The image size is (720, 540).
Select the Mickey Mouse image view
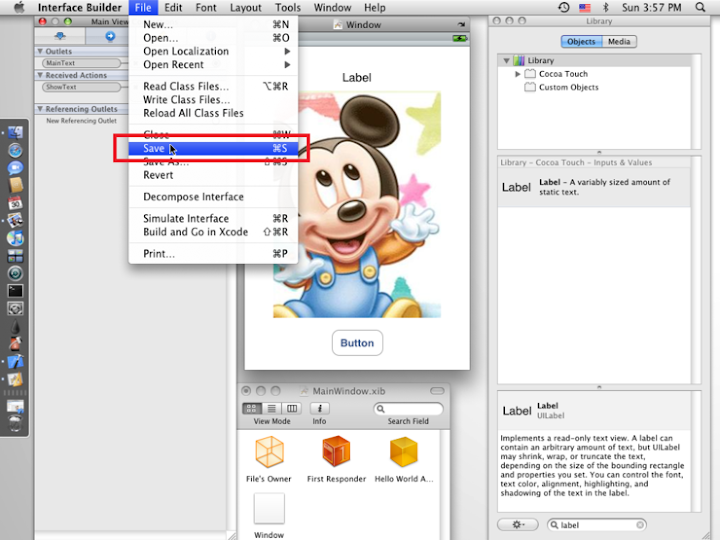coord(357,205)
